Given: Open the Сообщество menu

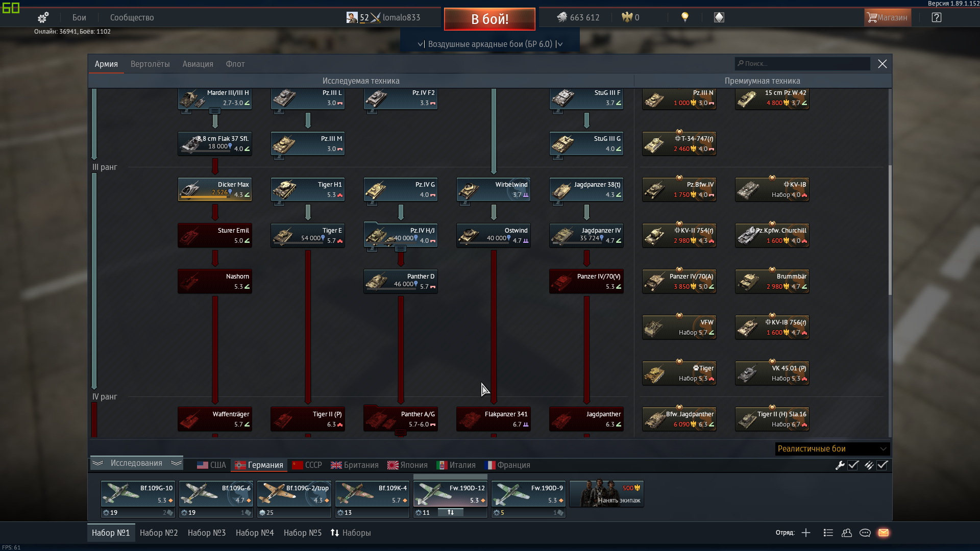Looking at the screenshot, I should (x=132, y=17).
